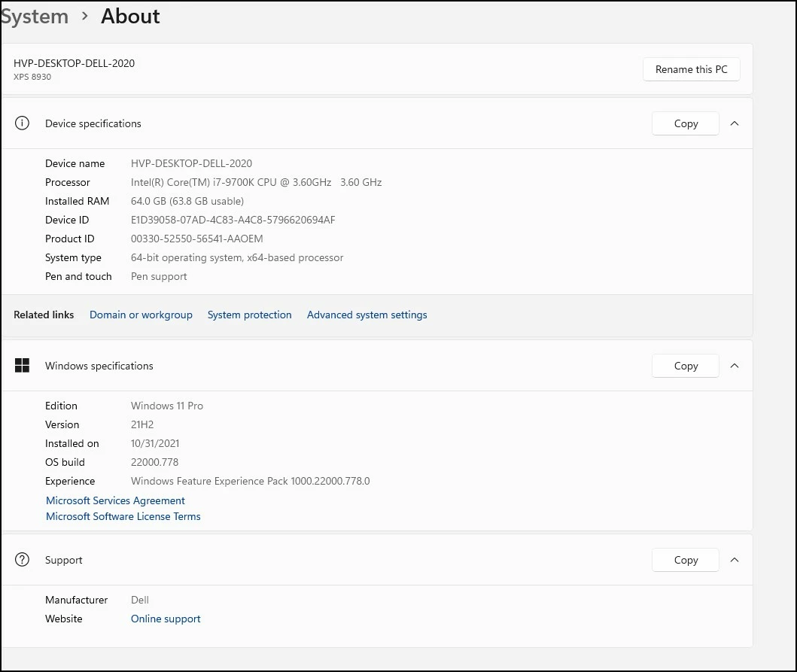Select Version value 21H2
Screen dimensions: 797x672
point(141,424)
